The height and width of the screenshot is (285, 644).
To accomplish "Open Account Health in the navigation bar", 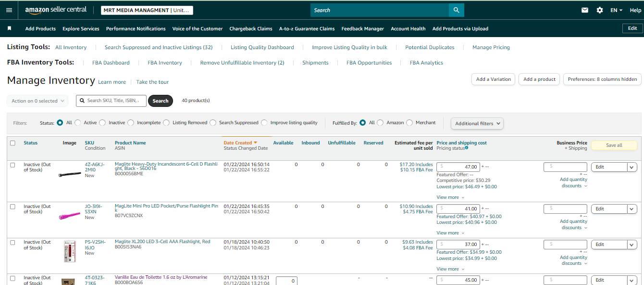I will pos(408,29).
